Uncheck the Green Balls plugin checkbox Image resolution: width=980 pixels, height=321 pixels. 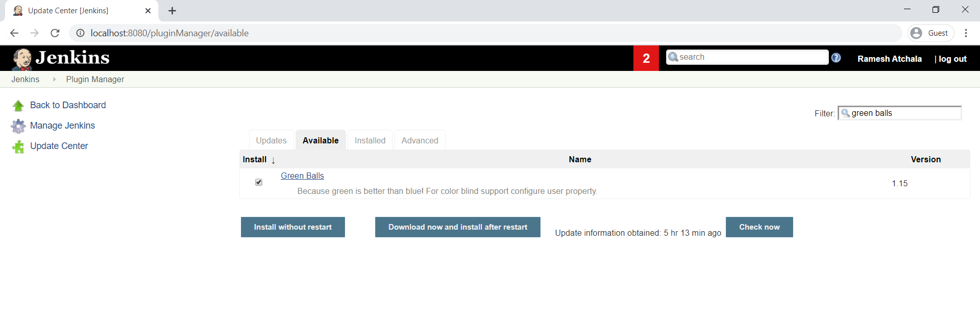coord(259,182)
